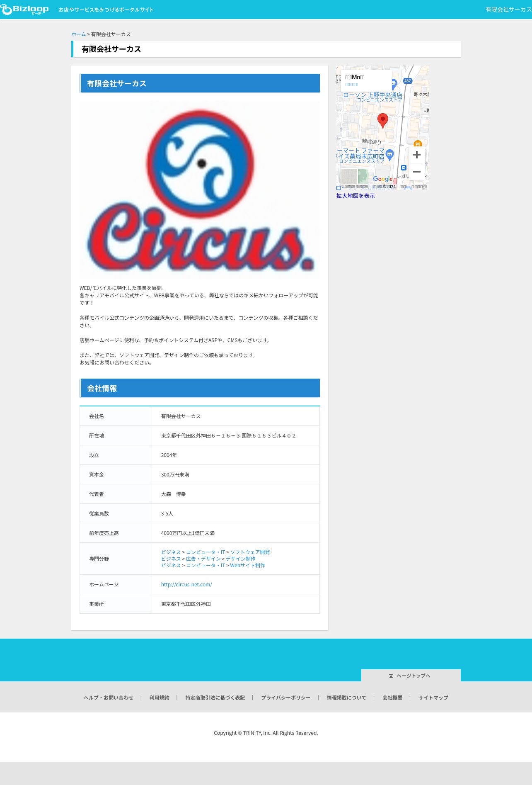Open コンピュータ・IT link before Webサイト制作
Viewport: 532px width, 785px height.
coord(206,565)
